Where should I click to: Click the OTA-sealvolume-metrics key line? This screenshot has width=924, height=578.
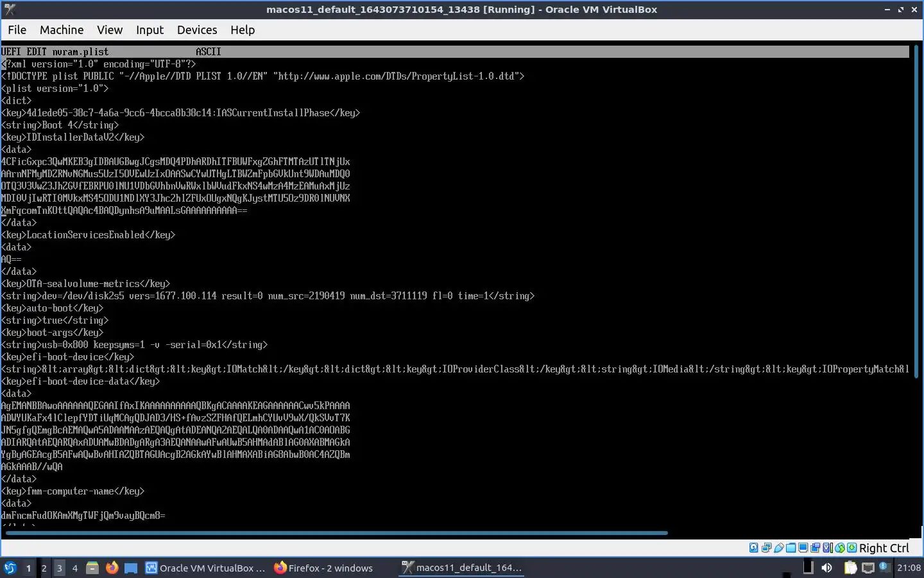pos(85,283)
